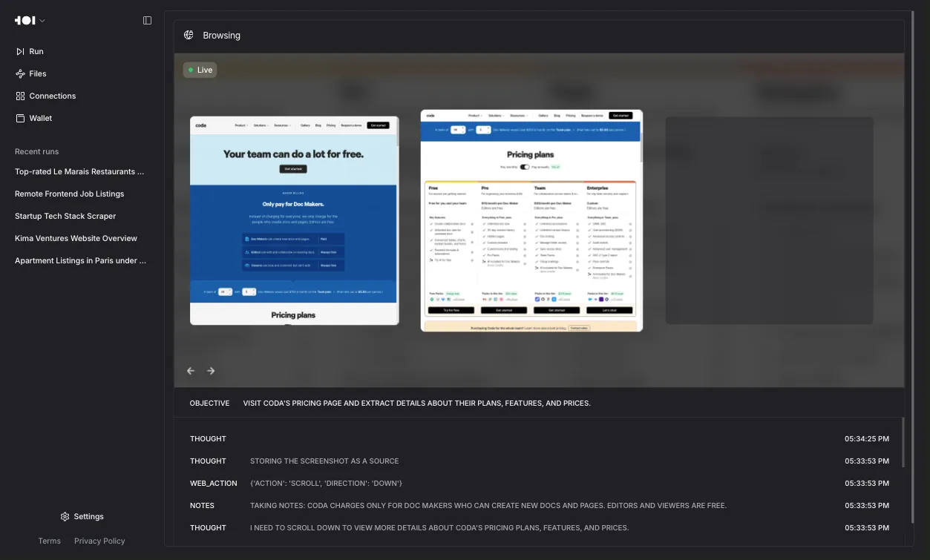Click the thought about scrolling down for details
The image size is (930, 560).
[439, 528]
